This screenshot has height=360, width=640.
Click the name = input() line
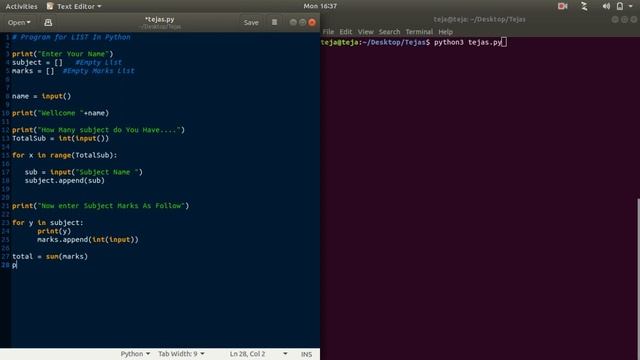(x=41, y=96)
